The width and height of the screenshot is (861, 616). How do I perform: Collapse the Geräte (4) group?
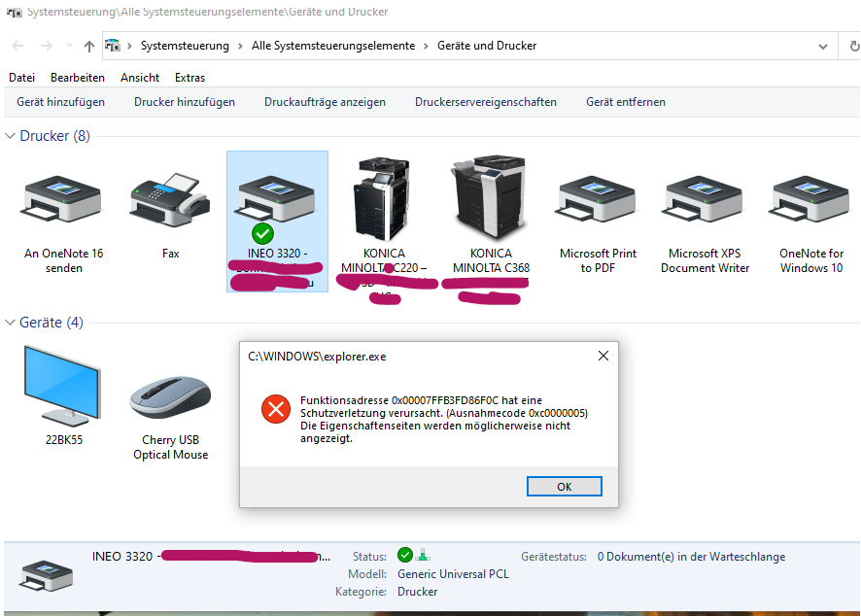tap(10, 323)
